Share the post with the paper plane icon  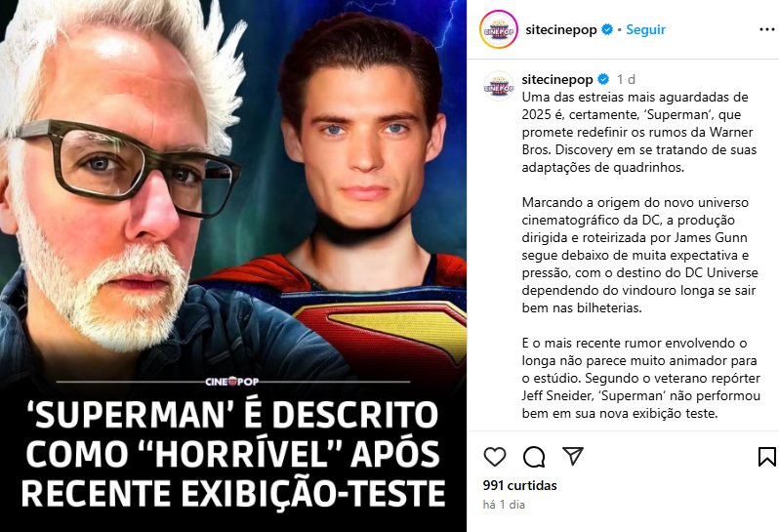[x=572, y=456]
